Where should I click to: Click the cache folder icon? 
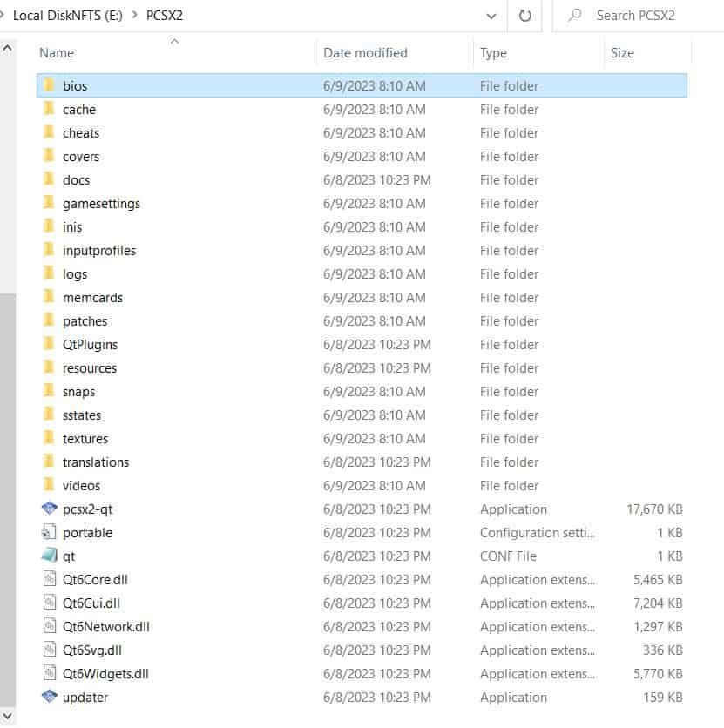coord(49,109)
